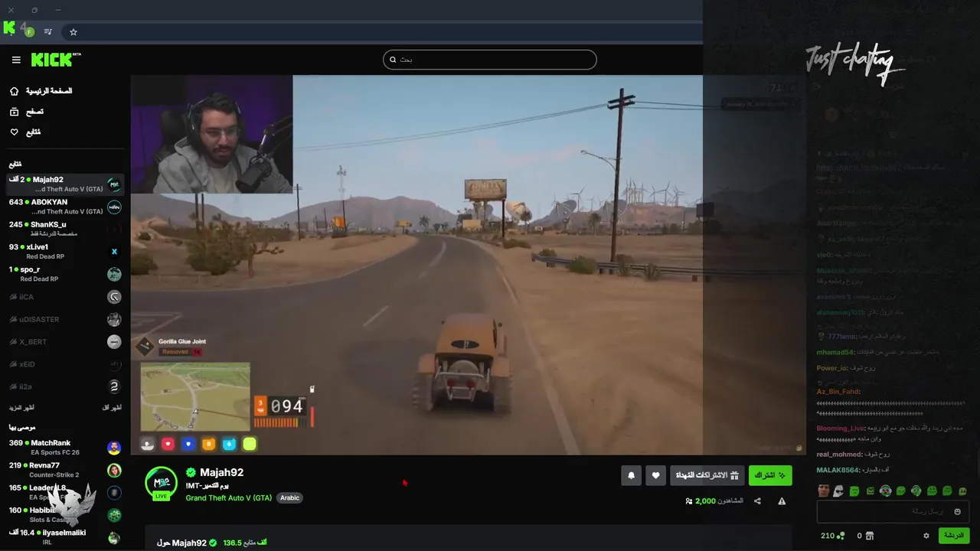Click ABOKYAN avatar in sidebar
Image resolution: width=980 pixels, height=551 pixels.
114,207
